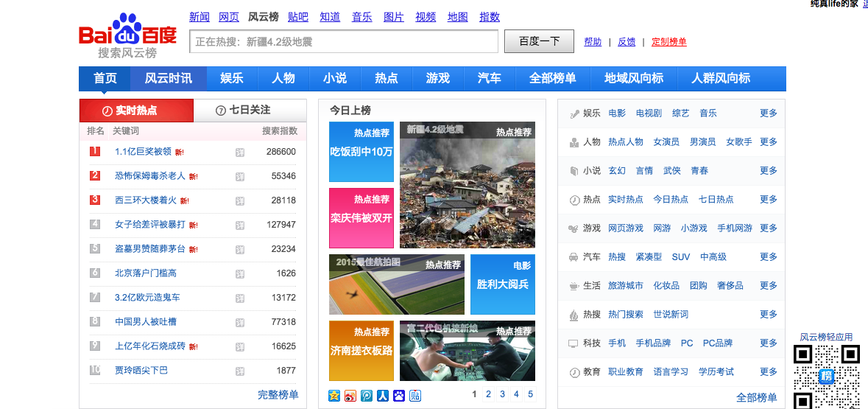This screenshot has width=868, height=409.
Task: Open the 详 detail icon for 女子给差评被暴打
Action: coord(240,225)
